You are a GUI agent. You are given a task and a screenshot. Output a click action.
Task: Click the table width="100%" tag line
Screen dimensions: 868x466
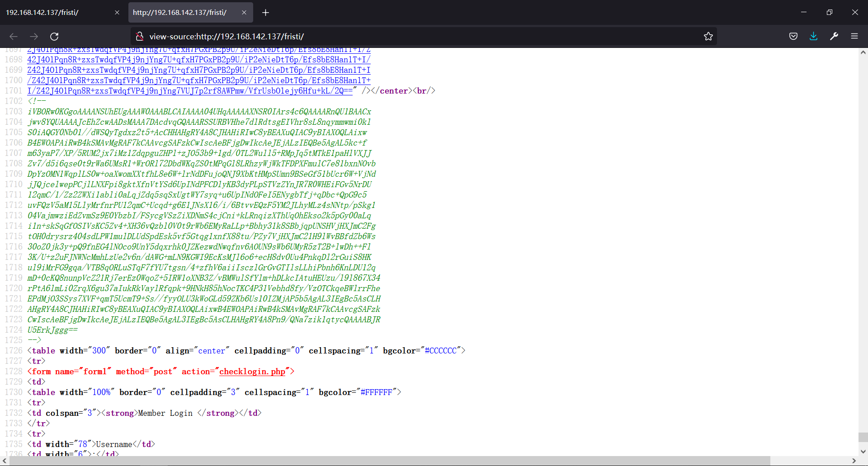click(214, 392)
